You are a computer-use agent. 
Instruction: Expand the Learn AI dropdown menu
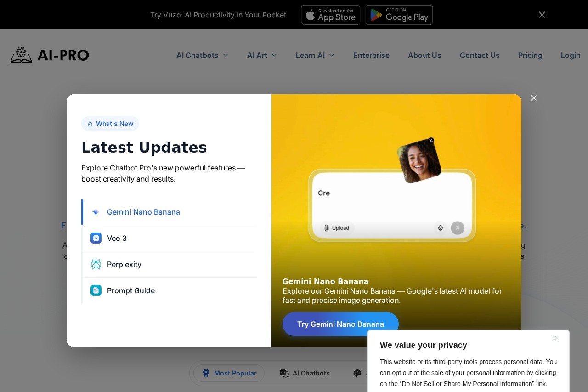315,55
